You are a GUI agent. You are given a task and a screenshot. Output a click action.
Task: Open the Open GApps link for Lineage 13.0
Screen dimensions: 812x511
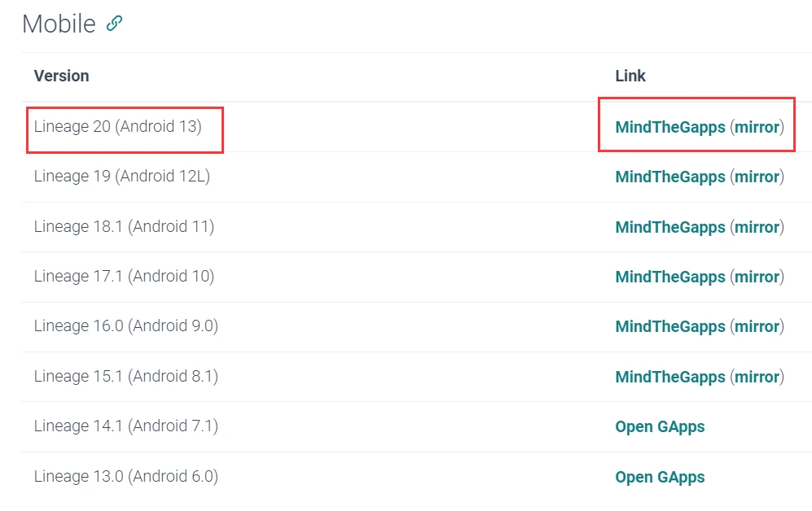(660, 477)
